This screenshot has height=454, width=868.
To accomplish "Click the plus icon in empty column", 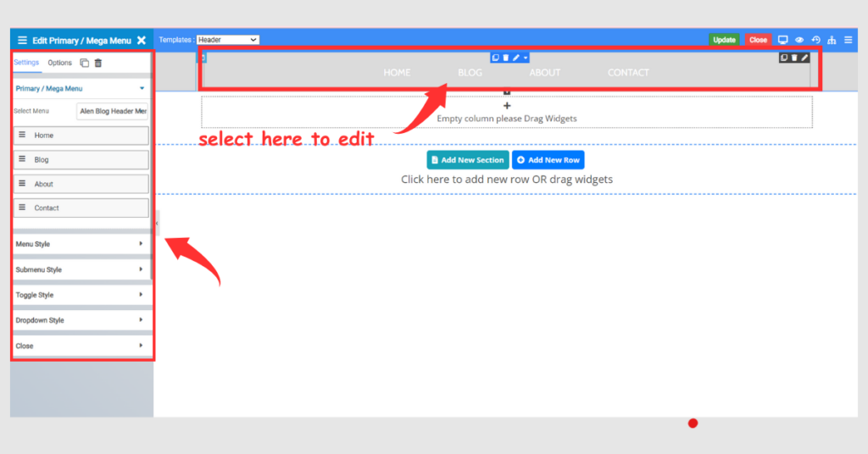I will click(x=507, y=106).
